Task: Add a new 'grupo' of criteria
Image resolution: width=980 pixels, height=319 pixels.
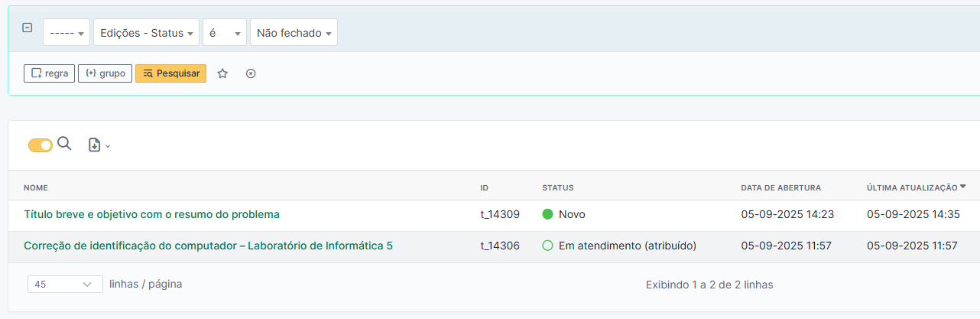Action: (x=105, y=73)
